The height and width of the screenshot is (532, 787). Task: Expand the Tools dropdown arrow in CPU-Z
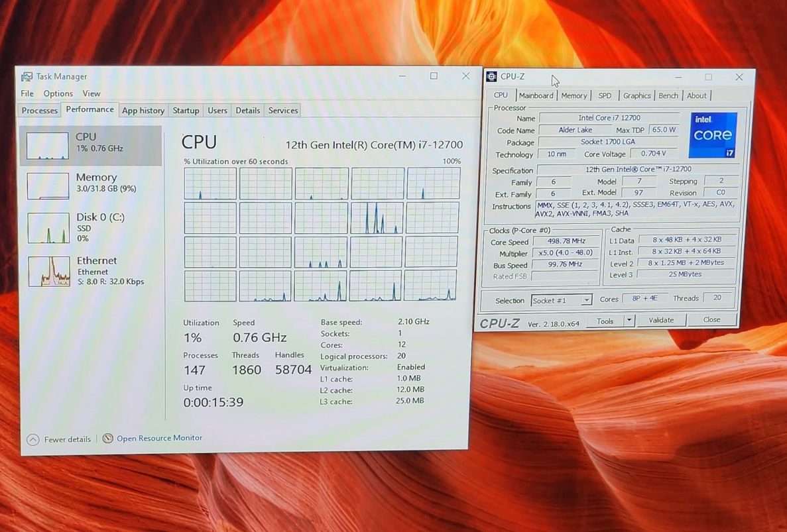pos(629,321)
